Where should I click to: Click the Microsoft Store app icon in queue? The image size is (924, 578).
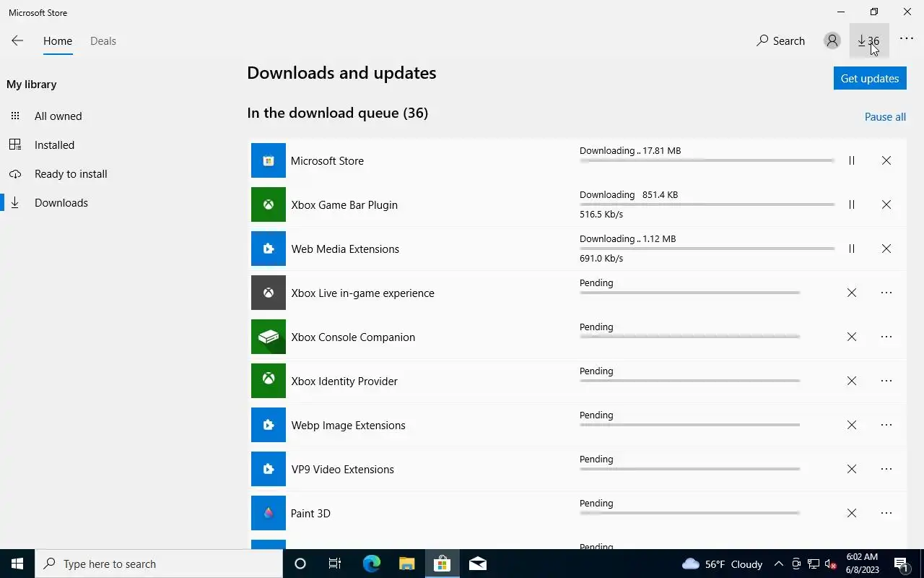(x=269, y=160)
